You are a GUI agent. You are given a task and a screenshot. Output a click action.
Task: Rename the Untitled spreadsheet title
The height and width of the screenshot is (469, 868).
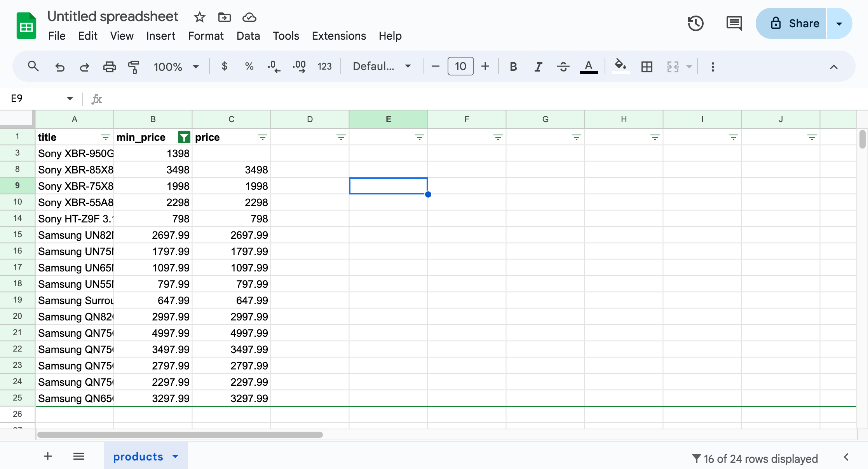click(x=112, y=16)
